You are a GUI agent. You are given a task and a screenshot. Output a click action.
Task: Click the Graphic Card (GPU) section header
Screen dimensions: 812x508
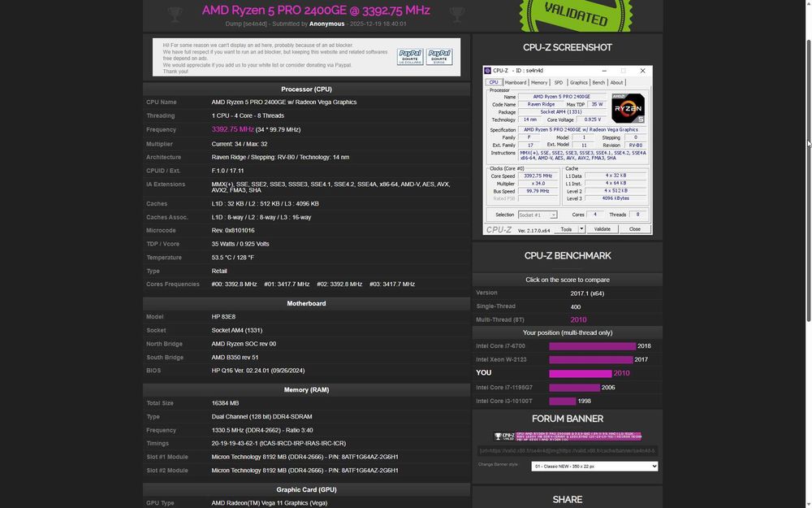(307, 490)
